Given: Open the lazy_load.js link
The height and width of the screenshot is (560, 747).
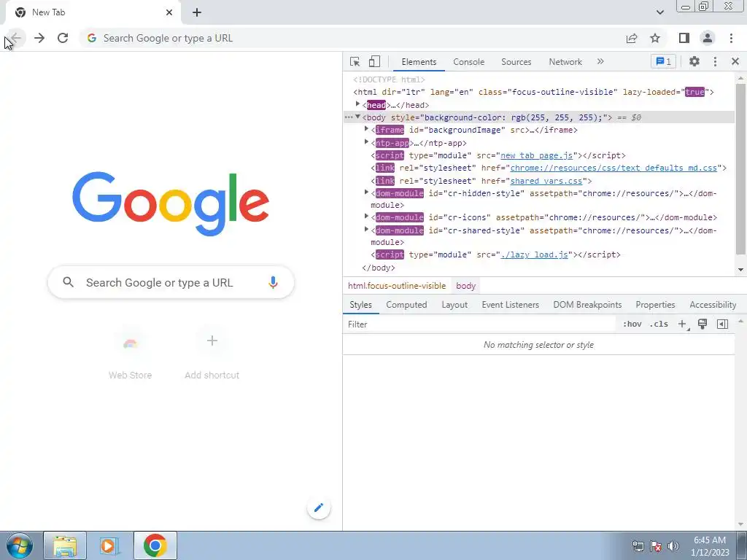Looking at the screenshot, I should (x=534, y=254).
